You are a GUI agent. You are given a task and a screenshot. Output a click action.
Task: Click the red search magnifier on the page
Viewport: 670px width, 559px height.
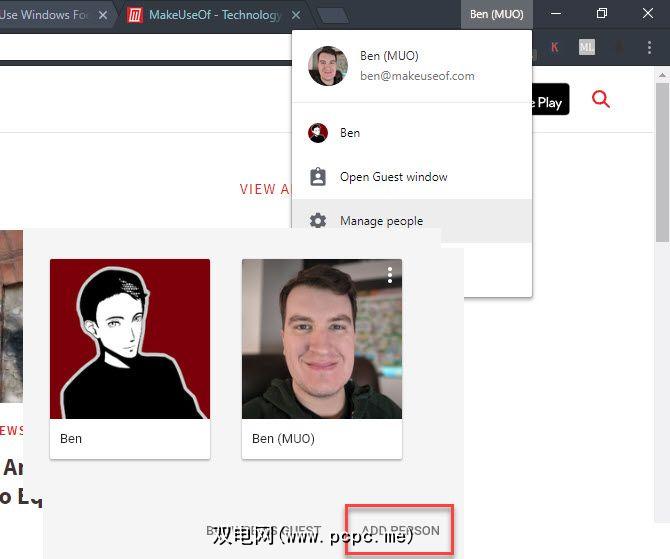600,99
